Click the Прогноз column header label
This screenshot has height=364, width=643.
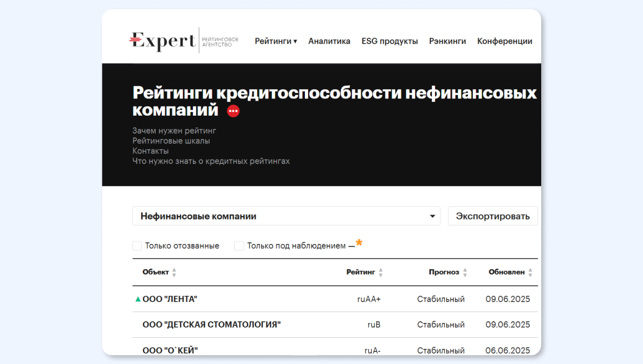444,272
